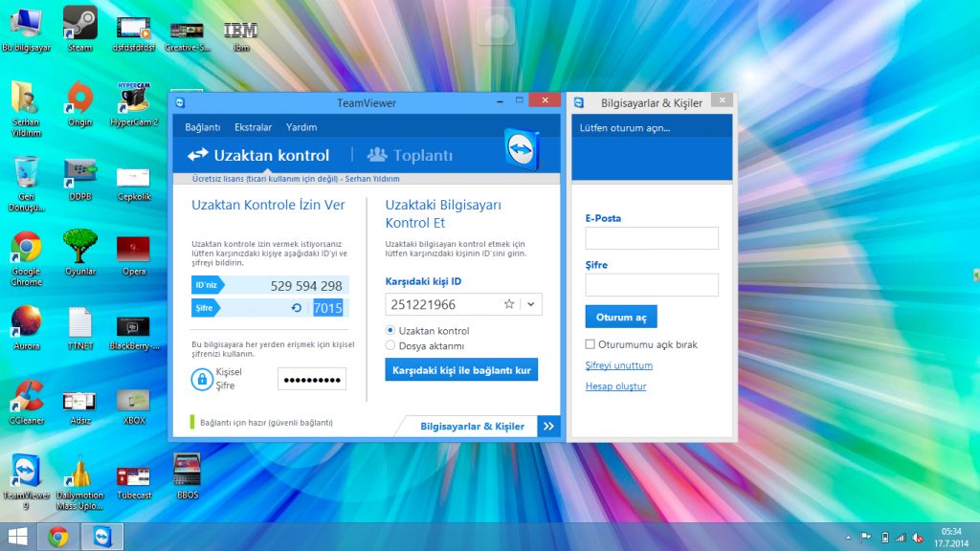
Task: Open the Opera desktop shortcut
Action: click(133, 251)
